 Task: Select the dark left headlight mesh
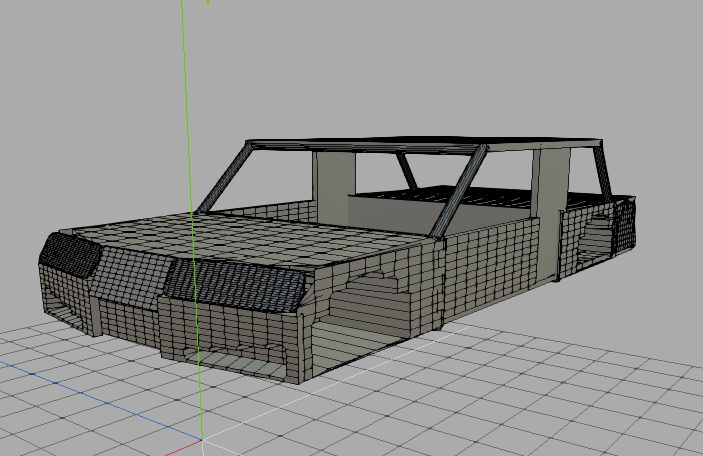[70, 254]
